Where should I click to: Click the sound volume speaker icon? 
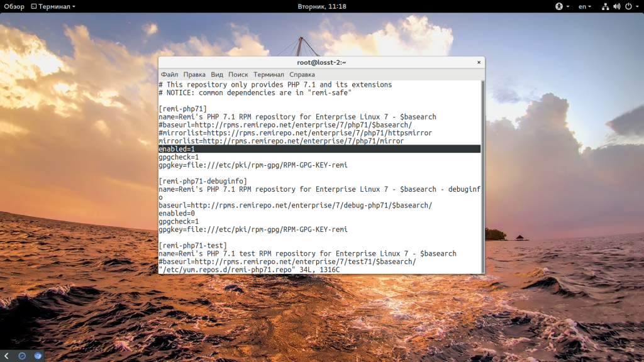[x=616, y=6]
